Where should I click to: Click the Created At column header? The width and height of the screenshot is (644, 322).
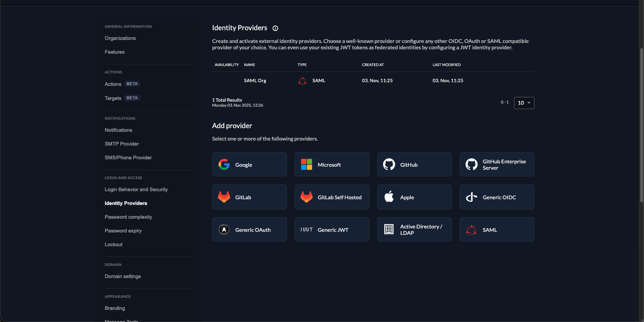tap(373, 65)
